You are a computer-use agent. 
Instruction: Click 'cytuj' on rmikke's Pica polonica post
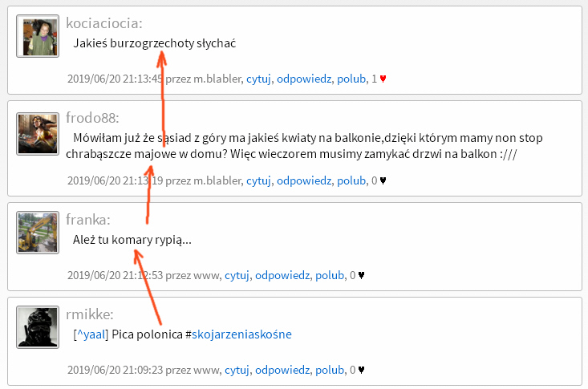[x=237, y=370]
